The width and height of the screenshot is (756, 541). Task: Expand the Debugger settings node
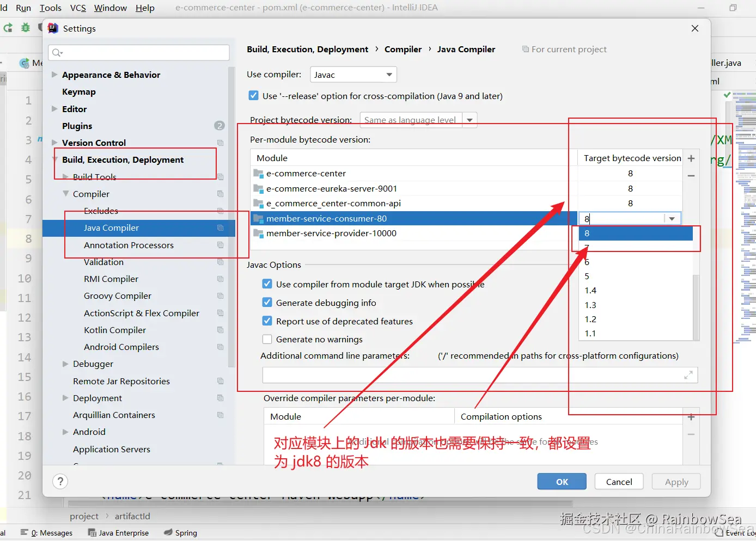(x=65, y=364)
